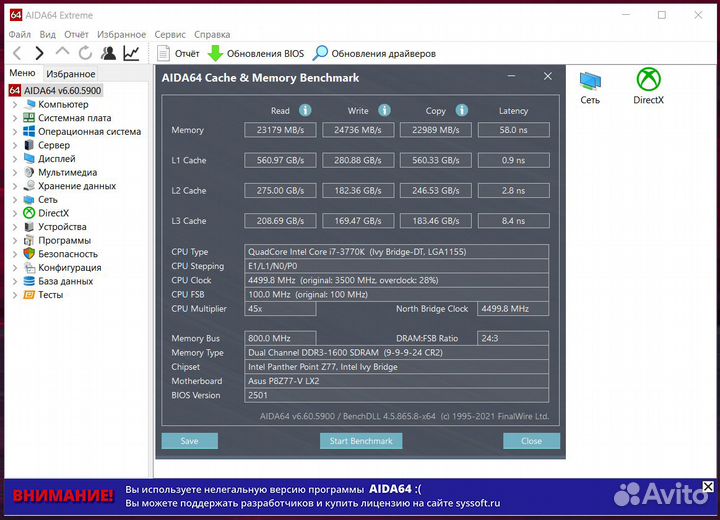Click the ВНИМАНИЕ! warning banner text
Image resolution: width=720 pixels, height=520 pixels.
pos(63,496)
